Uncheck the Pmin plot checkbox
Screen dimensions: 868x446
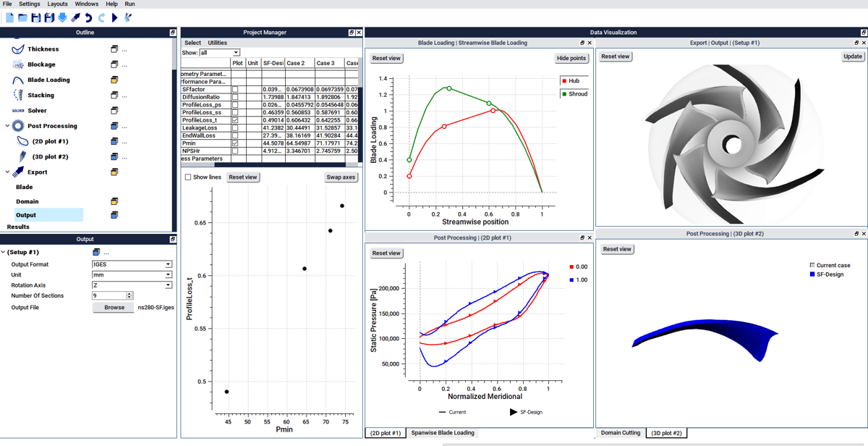pos(235,143)
